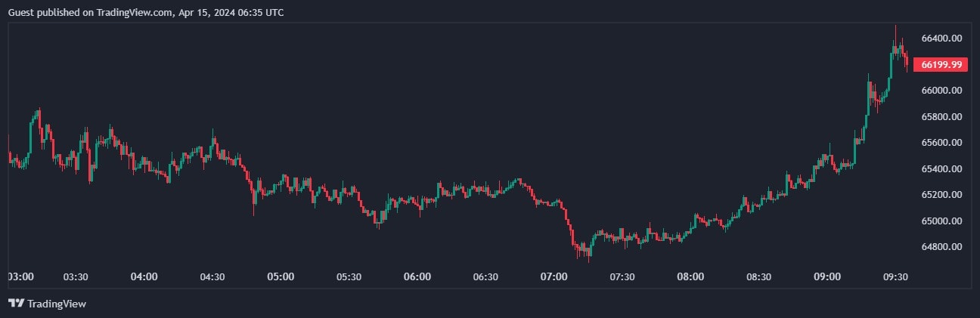Click the 66400.00 price scale label
The image size is (980, 318).
tap(941, 39)
